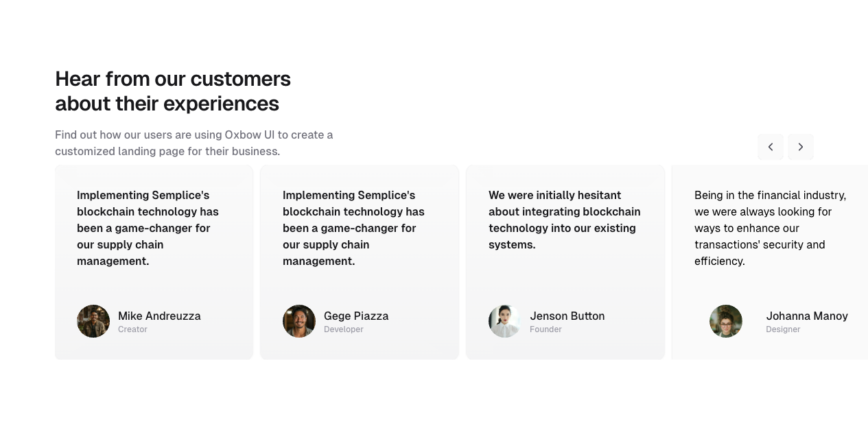Click the right chevron navigation arrow

(x=800, y=147)
